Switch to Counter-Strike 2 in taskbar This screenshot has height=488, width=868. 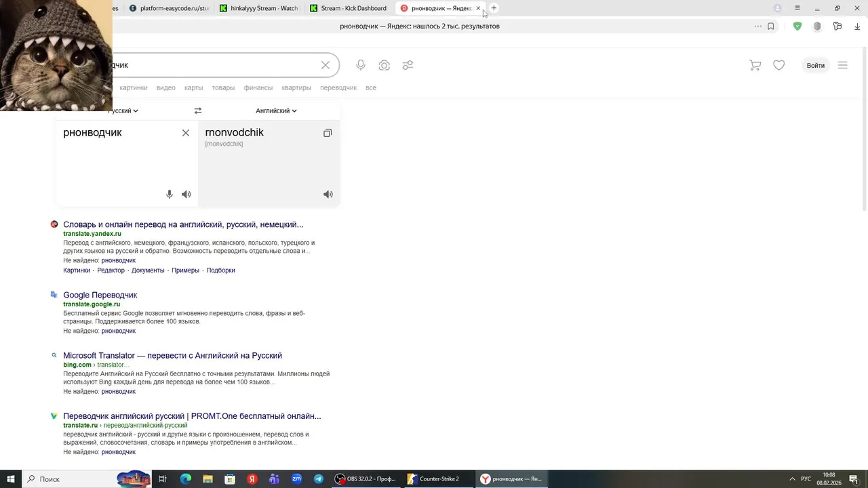(438, 479)
